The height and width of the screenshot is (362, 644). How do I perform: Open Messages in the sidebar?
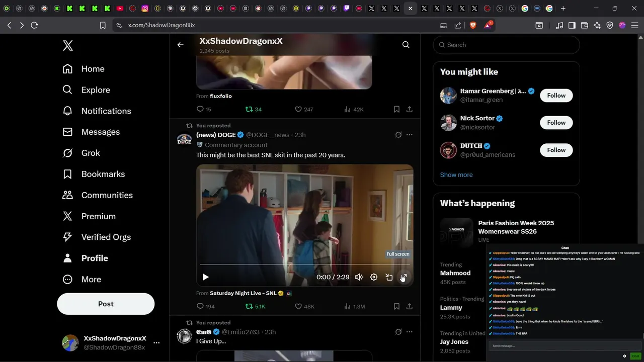pos(91,132)
